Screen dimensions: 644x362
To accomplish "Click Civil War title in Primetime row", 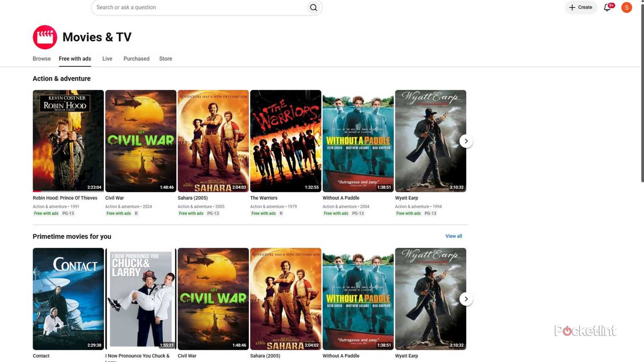I will [x=187, y=356].
